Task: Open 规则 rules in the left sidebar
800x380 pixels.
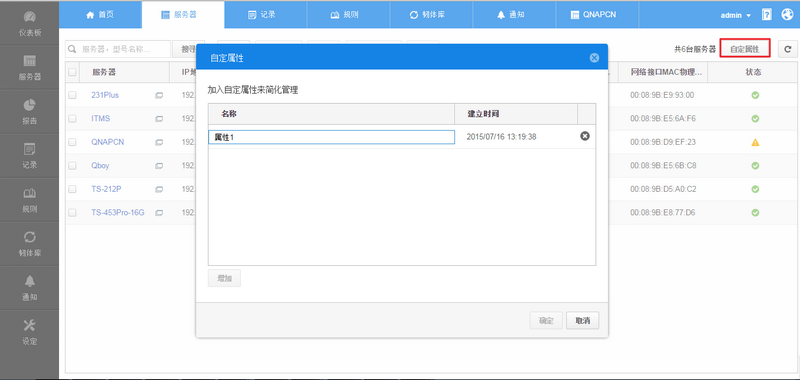Action: [x=30, y=200]
